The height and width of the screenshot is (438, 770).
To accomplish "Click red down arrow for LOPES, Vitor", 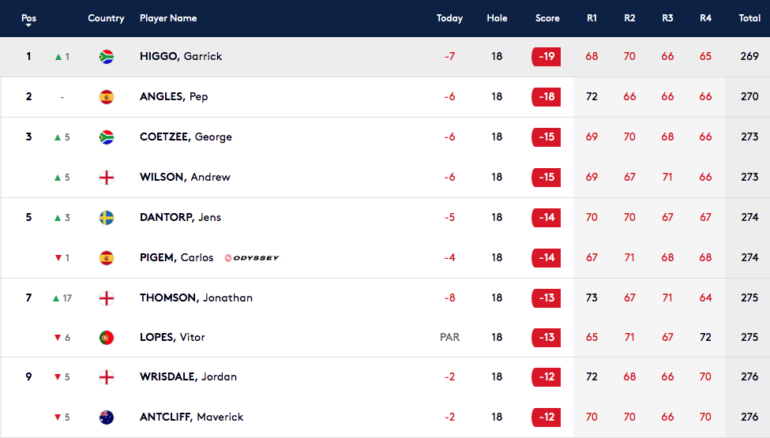I will pyautogui.click(x=57, y=337).
